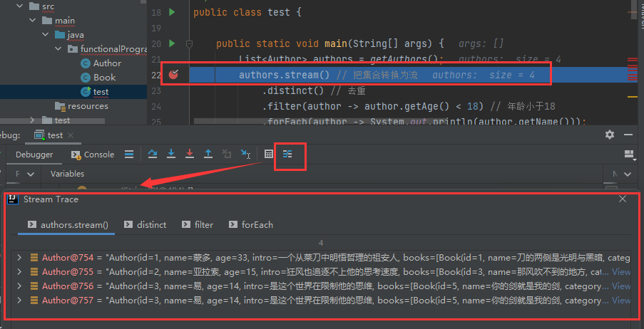
Task: Click the Run to Cursor icon
Action: point(245,155)
